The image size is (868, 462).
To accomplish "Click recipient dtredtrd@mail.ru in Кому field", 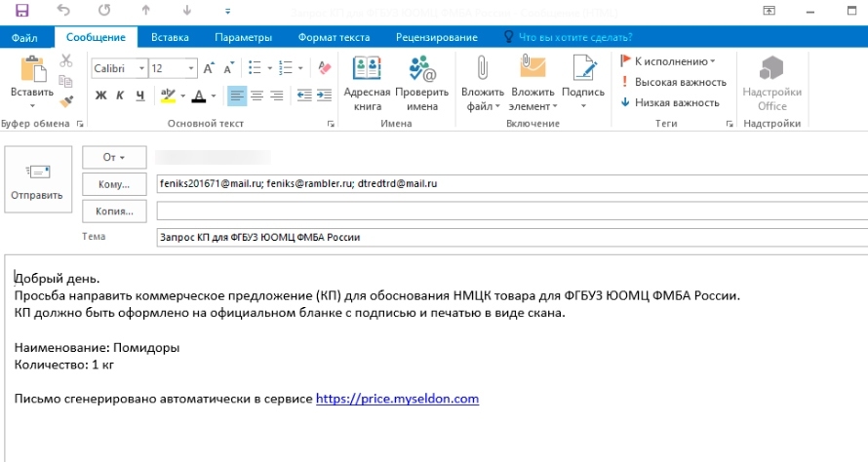I will coord(397,183).
